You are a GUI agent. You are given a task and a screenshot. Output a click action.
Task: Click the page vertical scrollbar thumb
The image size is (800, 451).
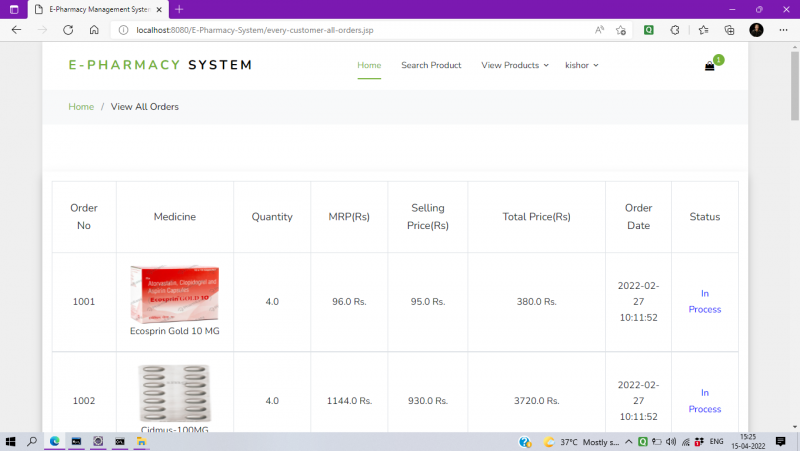pyautogui.click(x=794, y=86)
